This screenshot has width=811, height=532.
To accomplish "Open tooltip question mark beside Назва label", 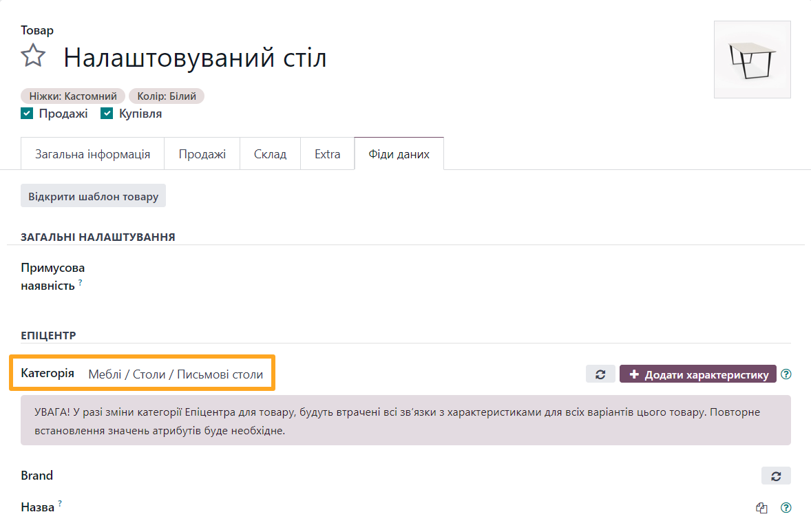I will coord(60,503).
